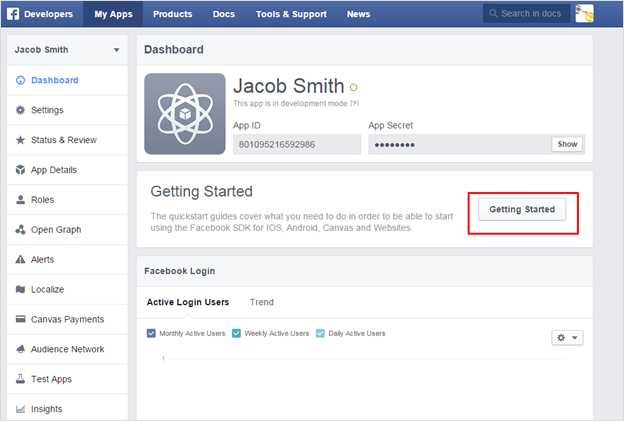Click the Roles person icon
The height and width of the screenshot is (421, 624).
20,199
